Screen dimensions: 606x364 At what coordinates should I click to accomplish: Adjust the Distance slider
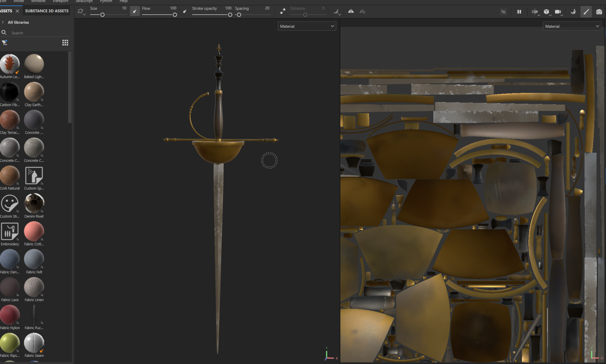[x=308, y=15]
